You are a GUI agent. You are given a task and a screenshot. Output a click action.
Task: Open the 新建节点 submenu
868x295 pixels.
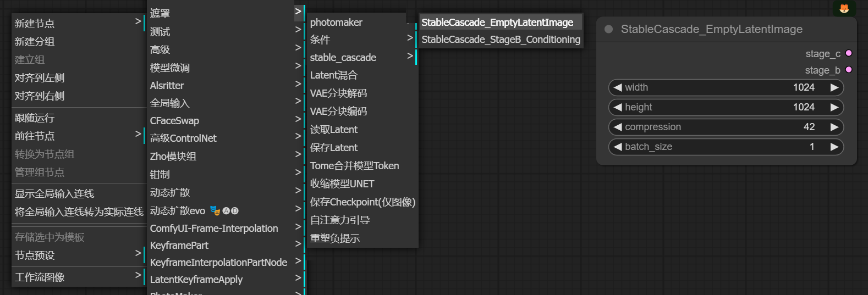78,23
